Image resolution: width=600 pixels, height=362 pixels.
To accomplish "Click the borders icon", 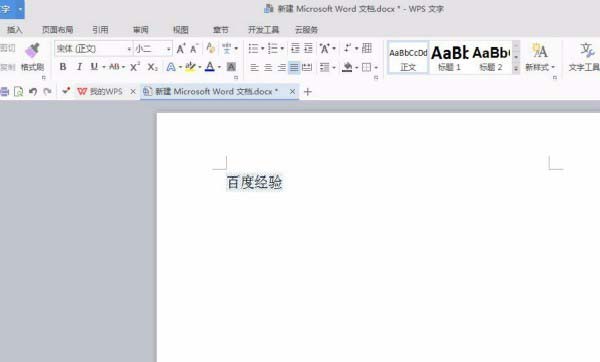I will click(367, 68).
